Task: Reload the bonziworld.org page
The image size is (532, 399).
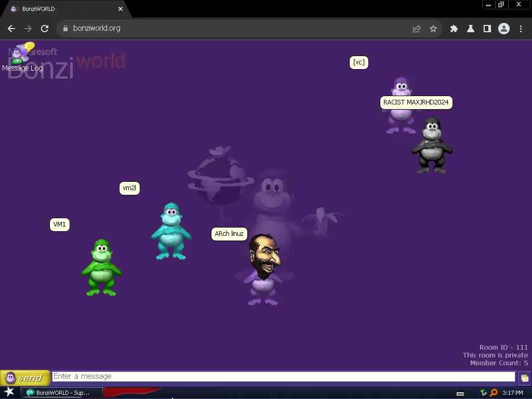Action: 45,29
